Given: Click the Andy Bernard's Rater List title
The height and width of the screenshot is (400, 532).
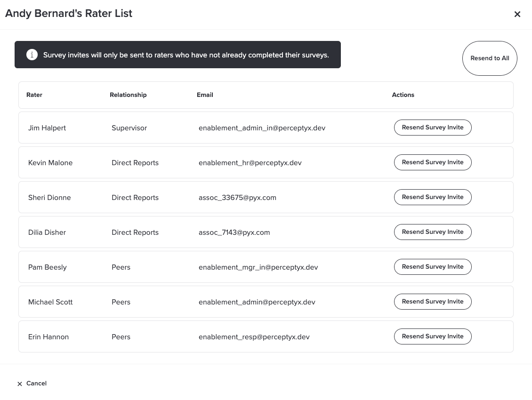Looking at the screenshot, I should tap(69, 13).
